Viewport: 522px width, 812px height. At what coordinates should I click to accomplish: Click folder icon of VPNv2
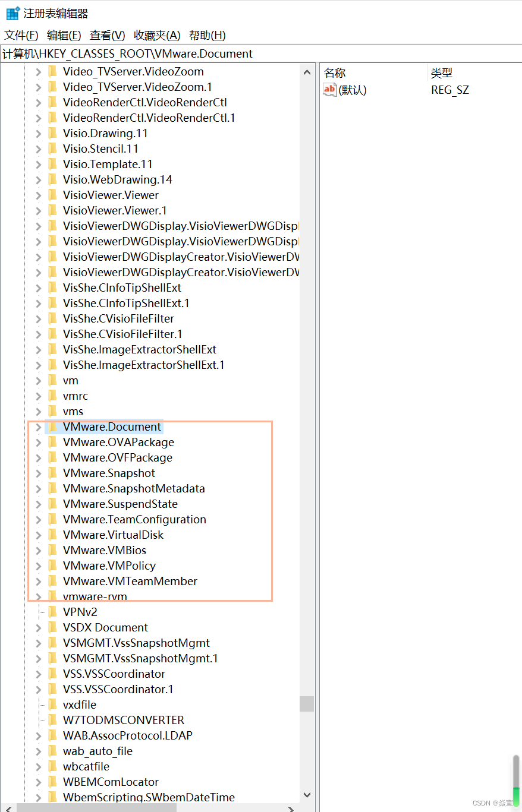pos(52,612)
